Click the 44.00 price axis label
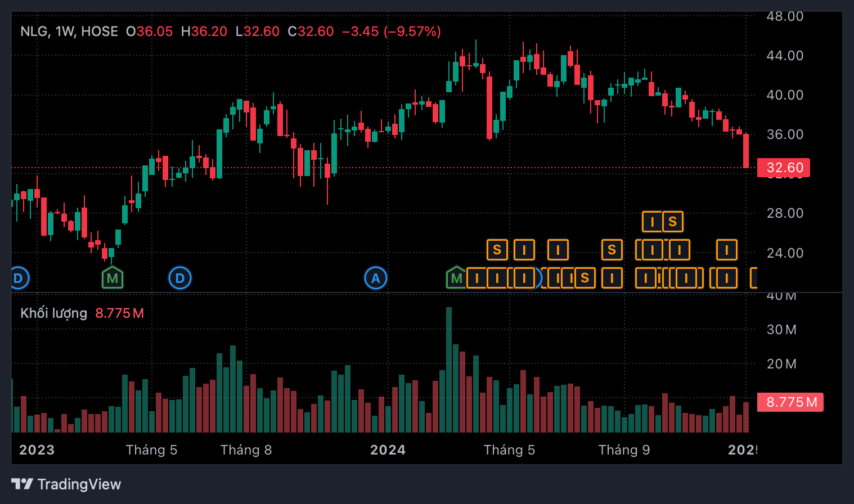The width and height of the screenshot is (854, 504). 785,56
